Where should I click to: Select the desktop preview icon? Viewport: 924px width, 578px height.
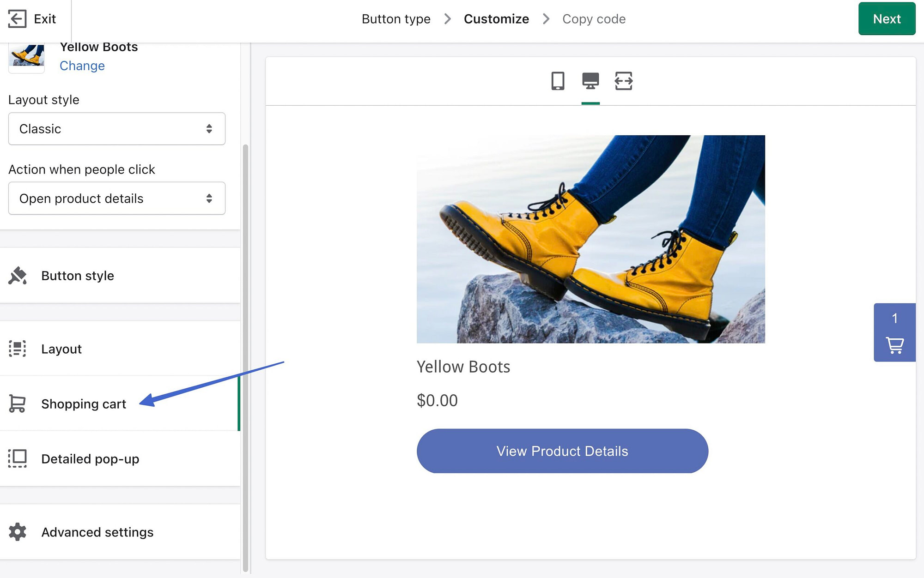[x=590, y=81]
